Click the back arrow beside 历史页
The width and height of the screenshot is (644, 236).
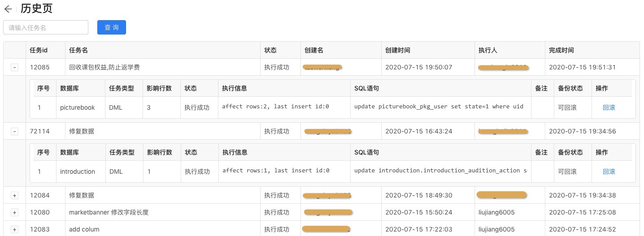pos(8,9)
